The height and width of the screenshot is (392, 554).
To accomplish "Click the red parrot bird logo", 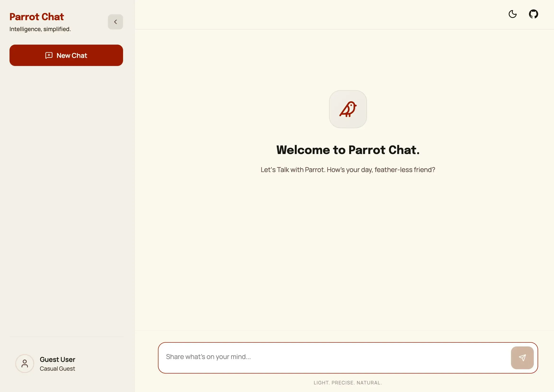I will [x=348, y=109].
